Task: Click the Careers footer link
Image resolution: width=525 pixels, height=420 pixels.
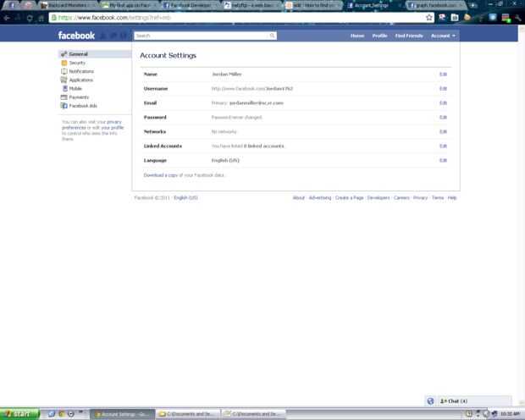Action: pyautogui.click(x=401, y=198)
